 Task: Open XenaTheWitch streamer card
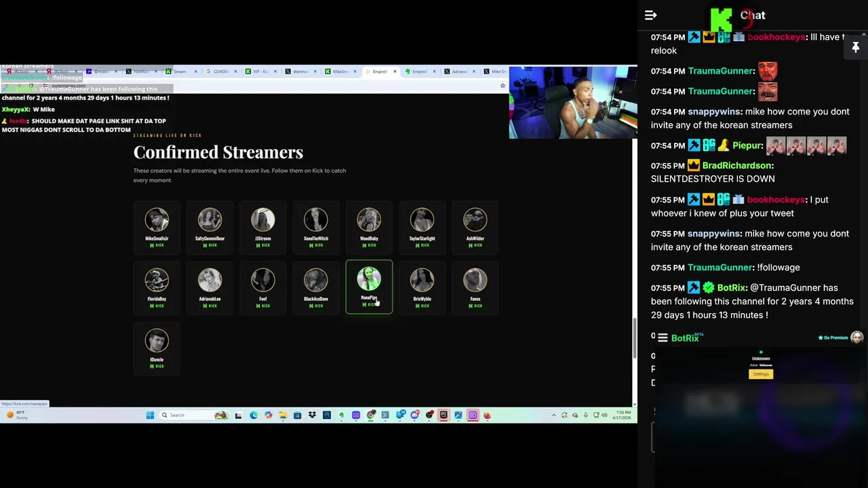click(316, 228)
